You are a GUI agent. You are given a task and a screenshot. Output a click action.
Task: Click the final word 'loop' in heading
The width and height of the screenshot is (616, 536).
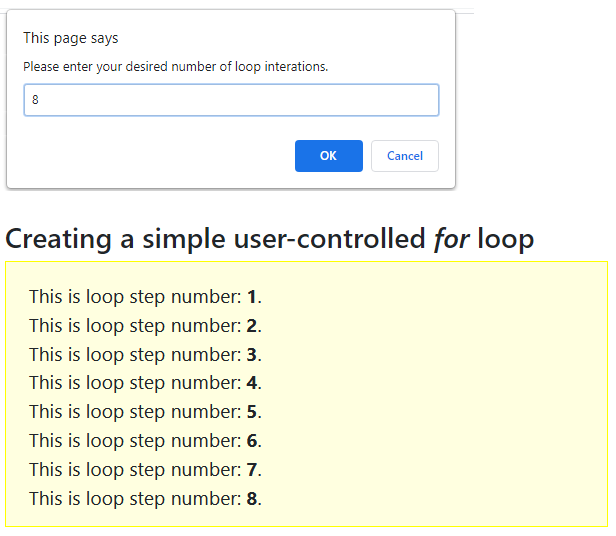[x=506, y=239]
